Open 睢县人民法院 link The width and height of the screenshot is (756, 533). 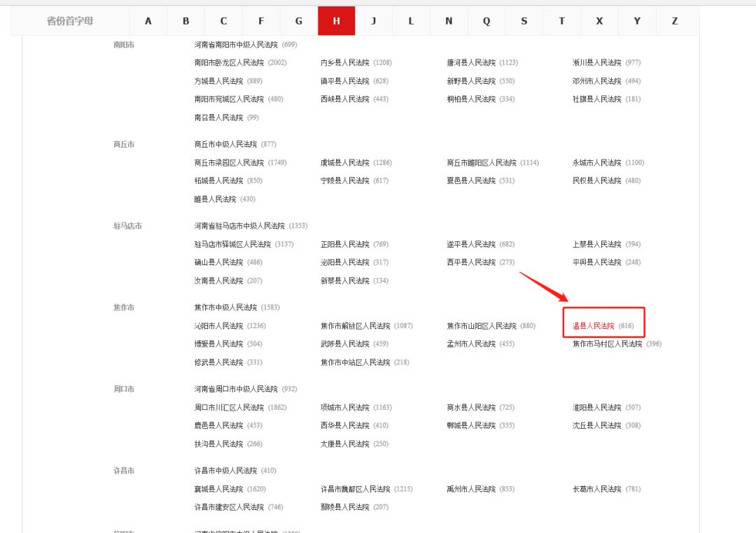point(215,199)
